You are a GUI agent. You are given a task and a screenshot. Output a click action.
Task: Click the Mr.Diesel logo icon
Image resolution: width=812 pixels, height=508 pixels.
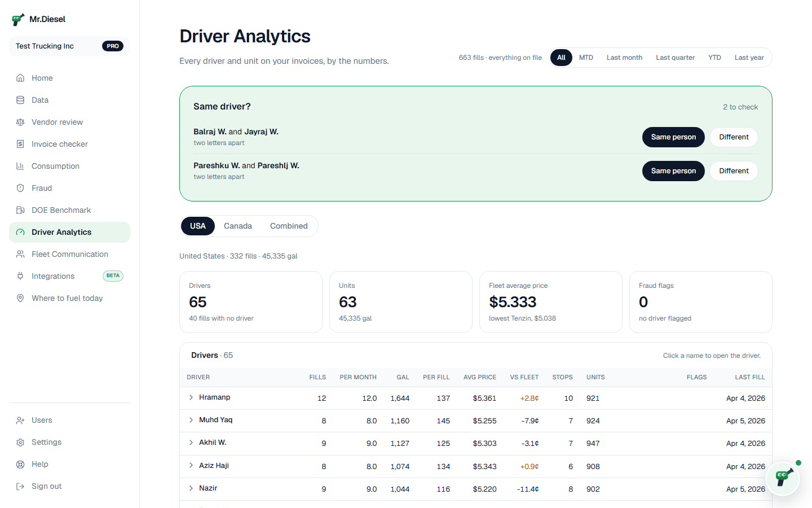18,20
